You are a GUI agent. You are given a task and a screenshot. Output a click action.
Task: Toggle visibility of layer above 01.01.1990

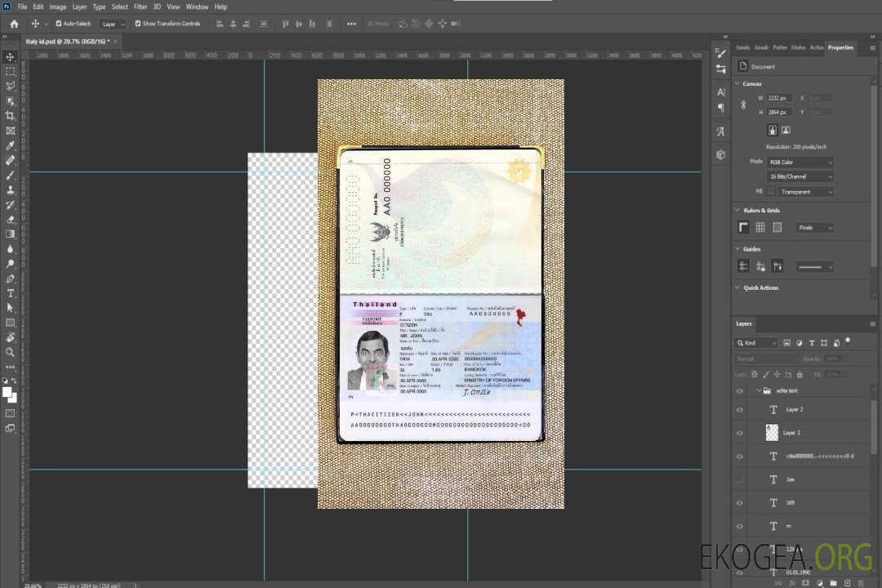click(x=740, y=549)
